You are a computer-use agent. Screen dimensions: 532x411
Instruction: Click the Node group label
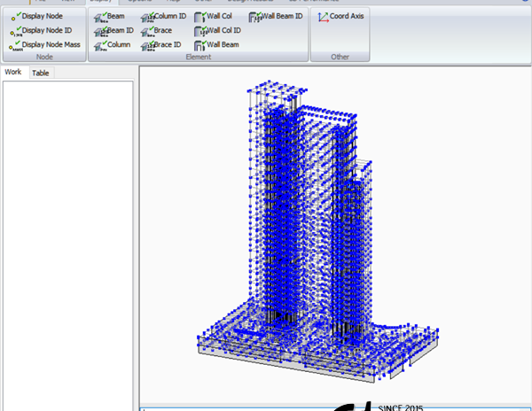pyautogui.click(x=44, y=57)
